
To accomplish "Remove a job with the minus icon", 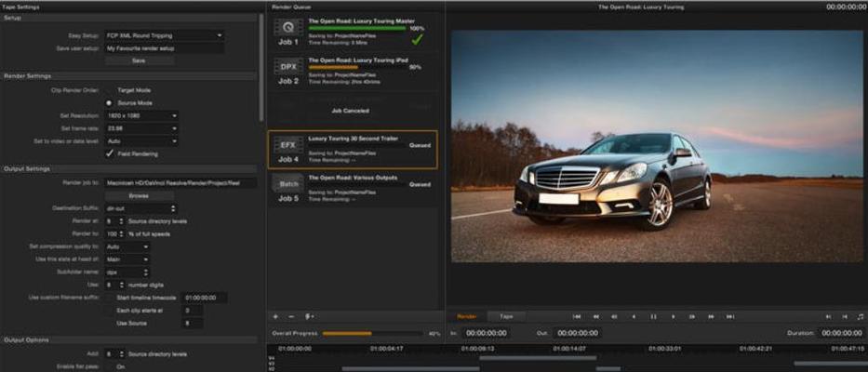I will coord(292,316).
